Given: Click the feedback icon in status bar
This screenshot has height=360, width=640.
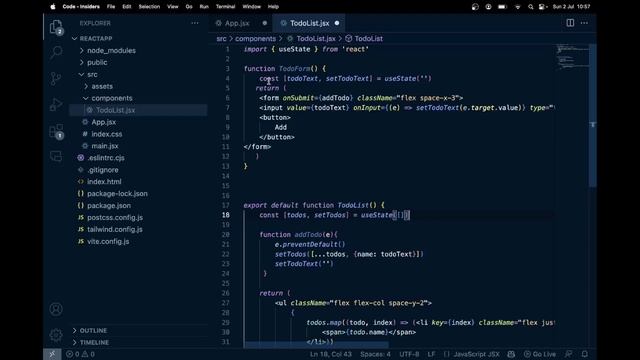Looking at the screenshot, I should [x=568, y=354].
